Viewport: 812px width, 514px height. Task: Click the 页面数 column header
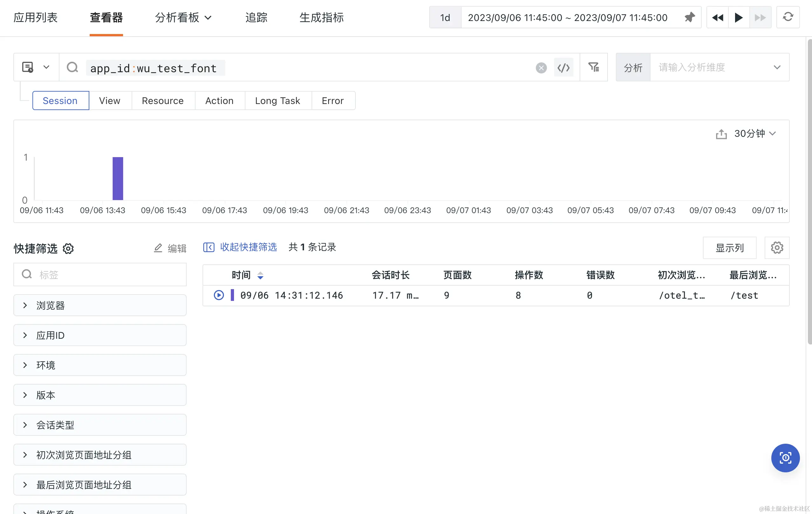[x=457, y=275]
